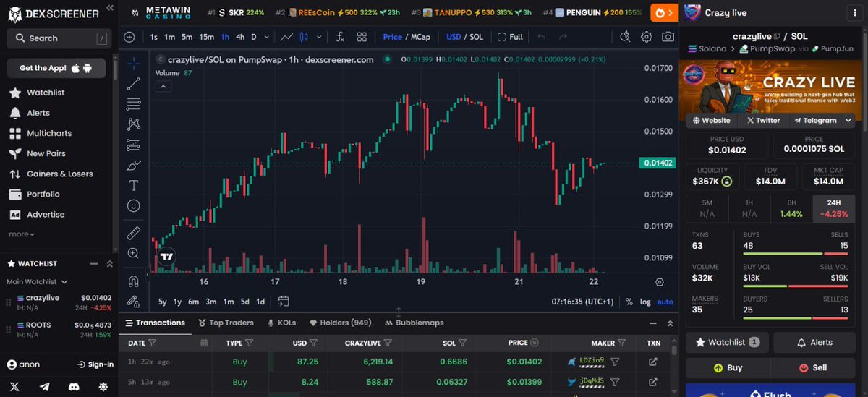Open the indicators fx menu

(341, 37)
